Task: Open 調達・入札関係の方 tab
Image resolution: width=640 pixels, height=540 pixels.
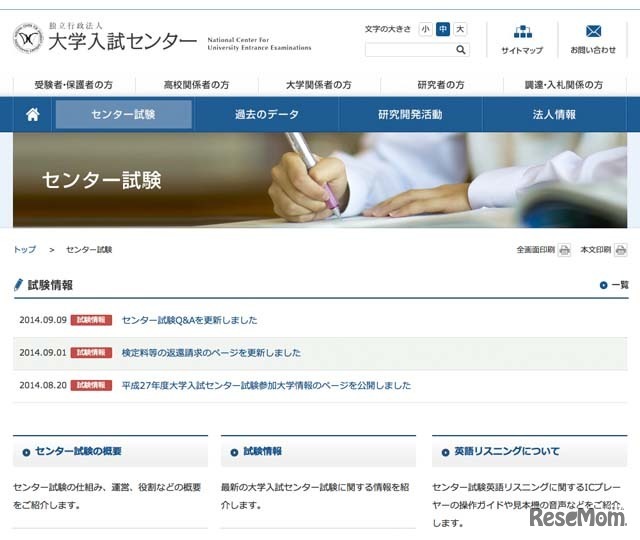Action: click(564, 85)
